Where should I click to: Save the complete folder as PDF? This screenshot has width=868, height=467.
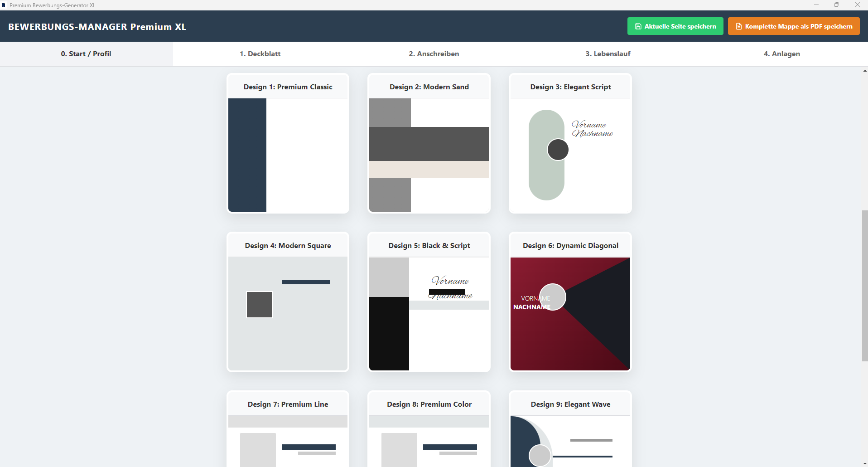[x=794, y=26]
